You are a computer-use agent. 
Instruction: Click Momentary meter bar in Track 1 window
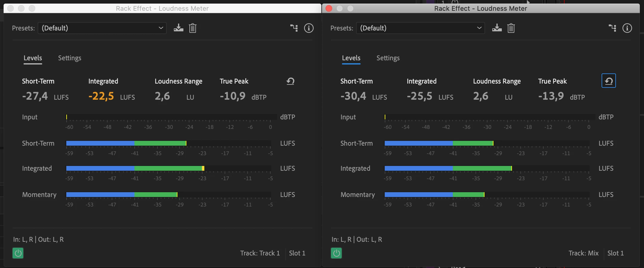coord(169,195)
